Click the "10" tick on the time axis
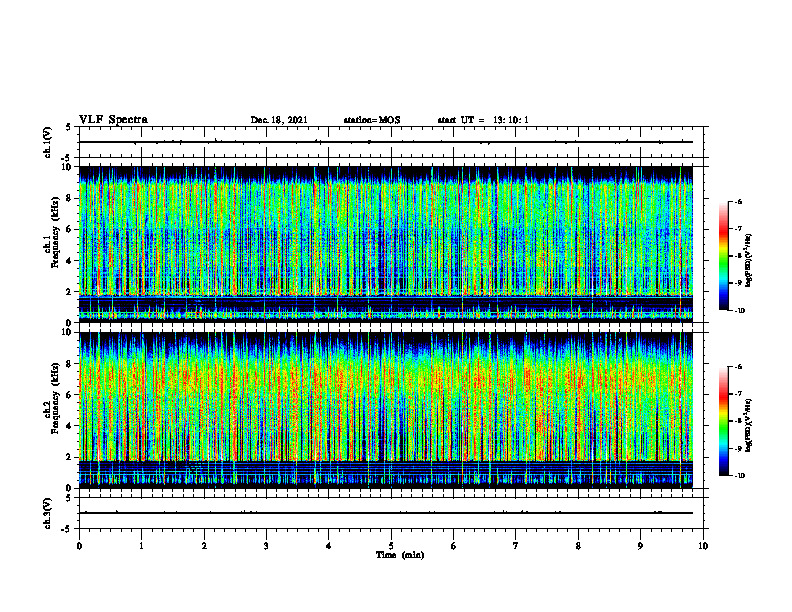Image resolution: width=792 pixels, height=612 pixels. pyautogui.click(x=703, y=546)
